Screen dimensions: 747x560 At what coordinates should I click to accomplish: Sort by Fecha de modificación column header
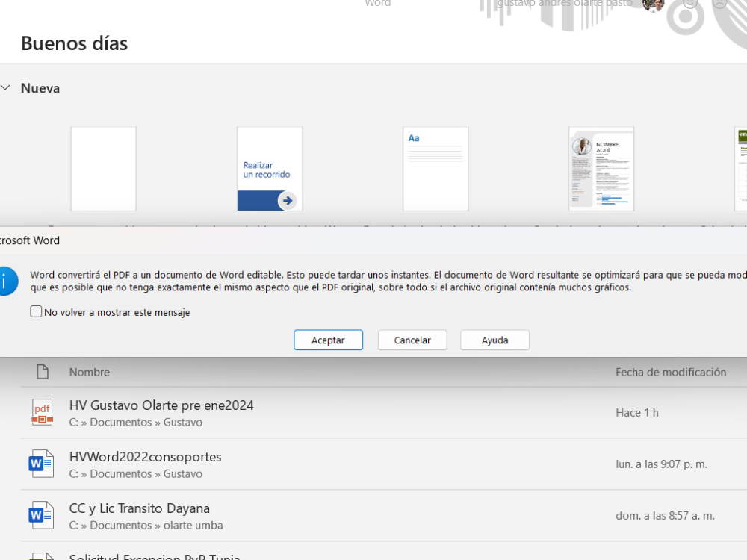pos(671,372)
